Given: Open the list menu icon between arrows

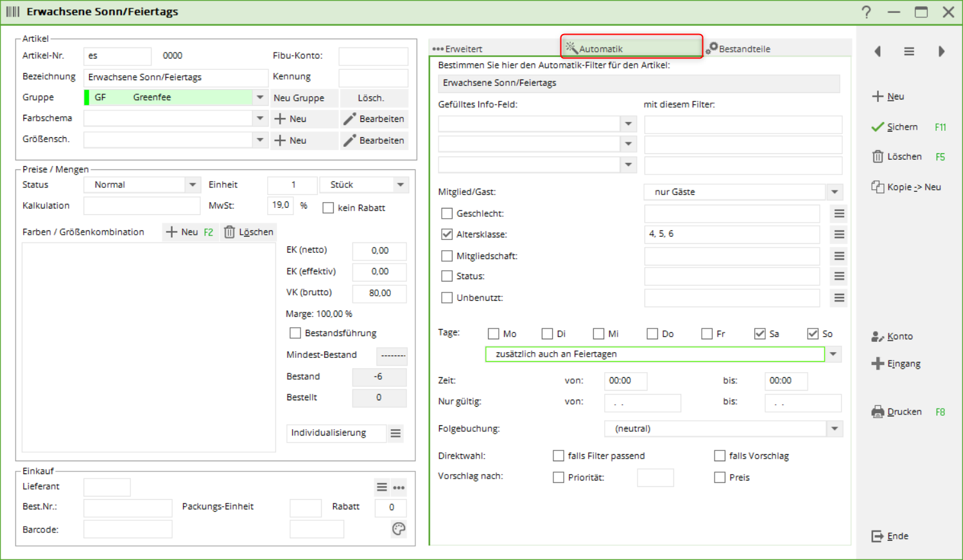Looking at the screenshot, I should coord(909,51).
